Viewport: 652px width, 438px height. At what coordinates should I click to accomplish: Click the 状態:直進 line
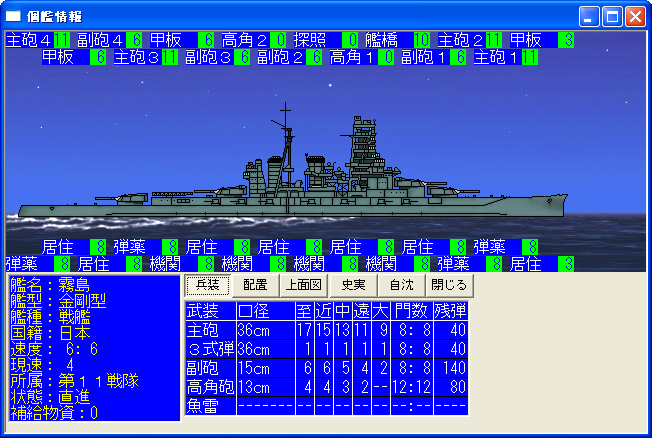50,397
